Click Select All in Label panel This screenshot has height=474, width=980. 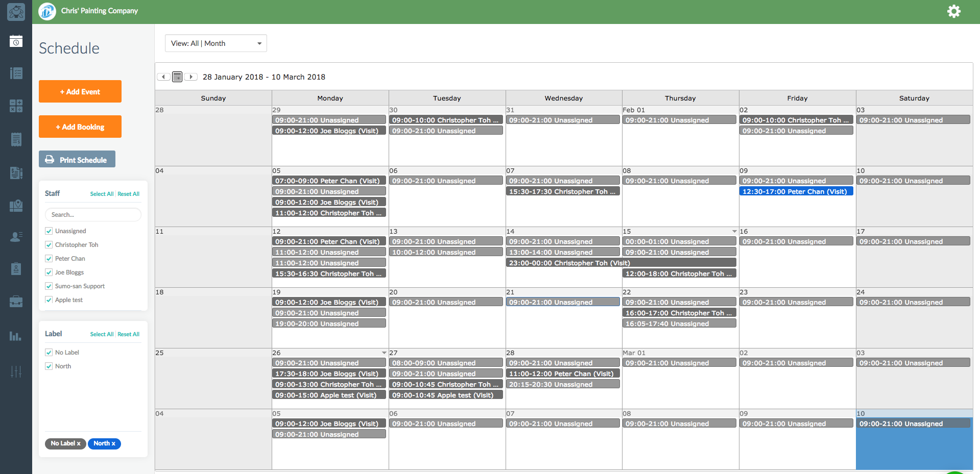[102, 334]
